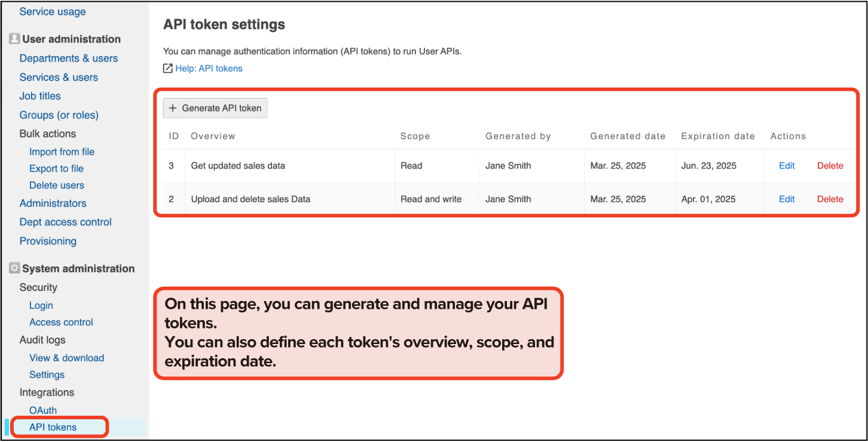868x442 pixels.
Task: Edit the Get updated sales data token
Action: pyautogui.click(x=787, y=165)
